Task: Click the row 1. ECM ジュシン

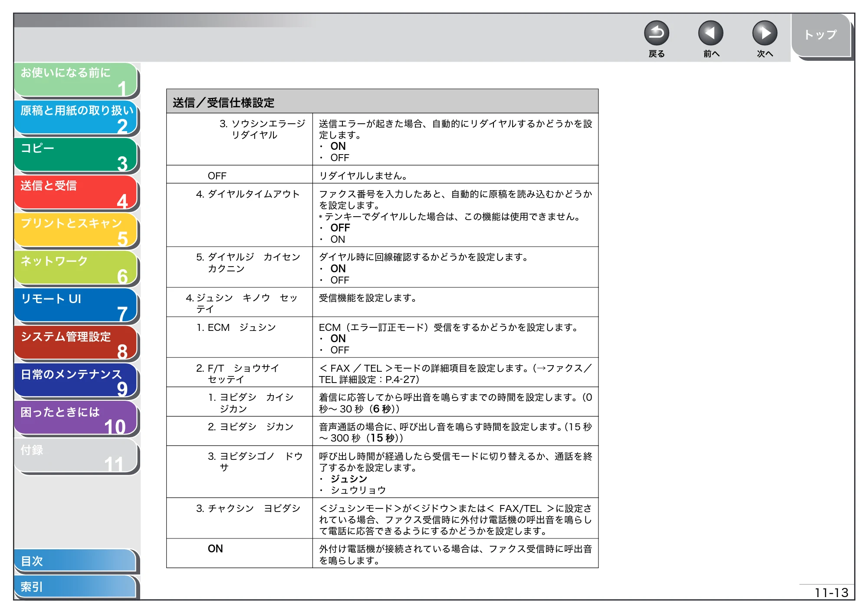Action: click(382, 338)
